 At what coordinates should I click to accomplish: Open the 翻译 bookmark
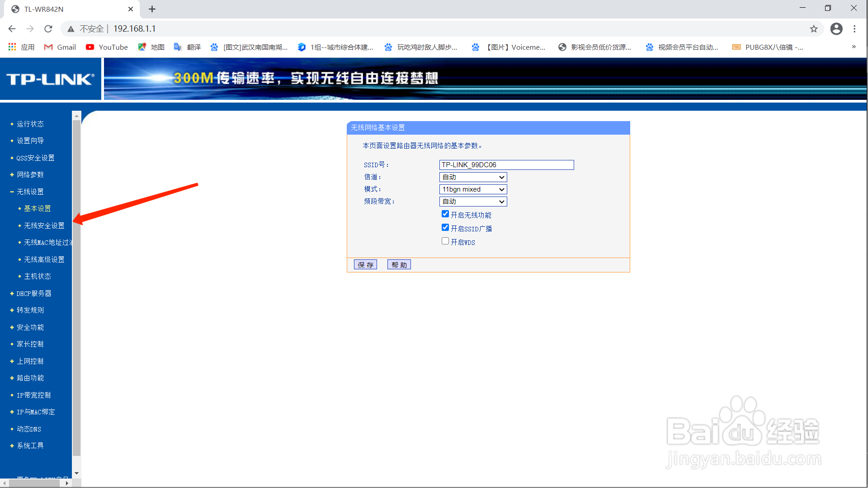click(187, 47)
